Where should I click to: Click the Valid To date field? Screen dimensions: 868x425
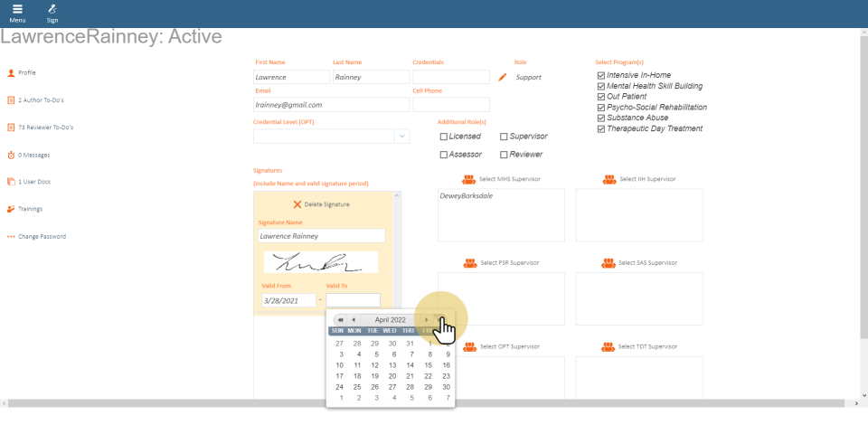(353, 300)
